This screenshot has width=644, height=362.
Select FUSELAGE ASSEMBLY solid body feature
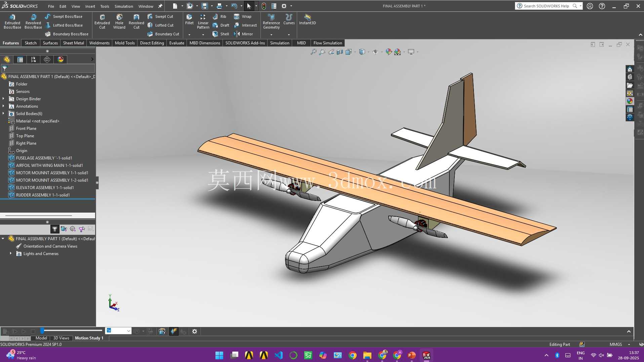(44, 158)
